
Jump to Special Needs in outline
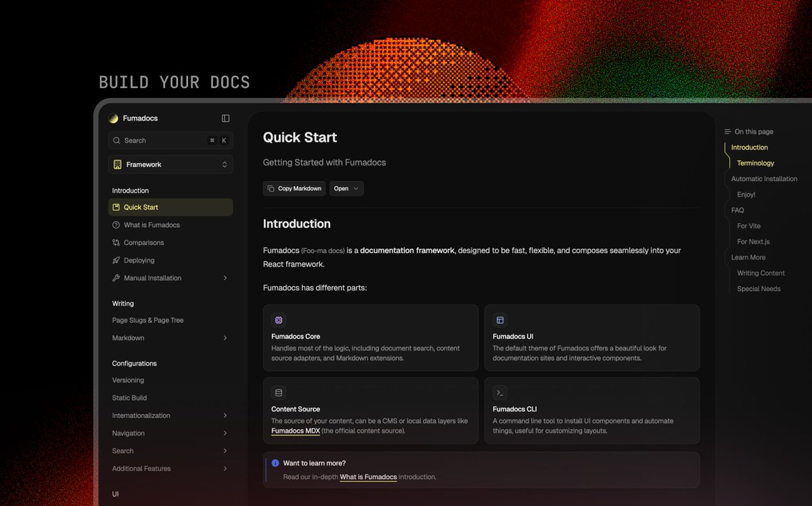759,289
